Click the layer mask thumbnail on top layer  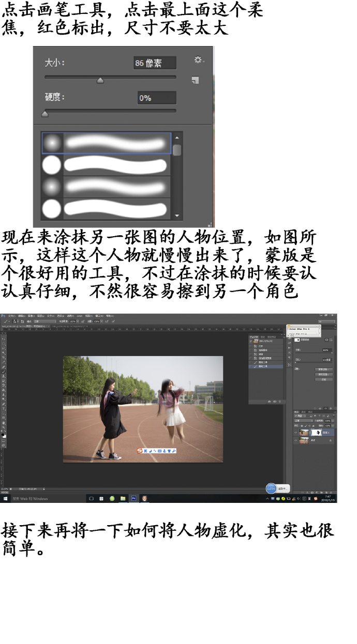click(x=316, y=432)
